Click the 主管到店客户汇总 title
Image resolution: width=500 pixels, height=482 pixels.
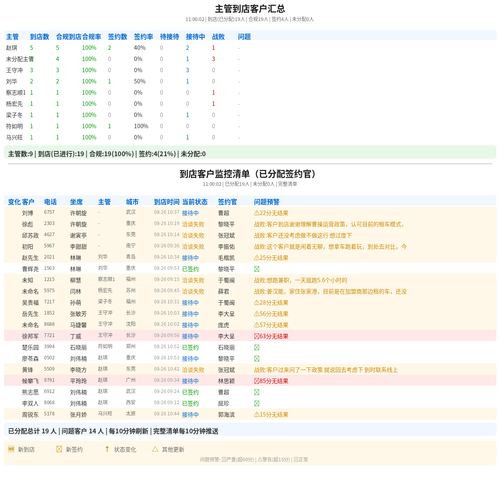click(x=250, y=9)
